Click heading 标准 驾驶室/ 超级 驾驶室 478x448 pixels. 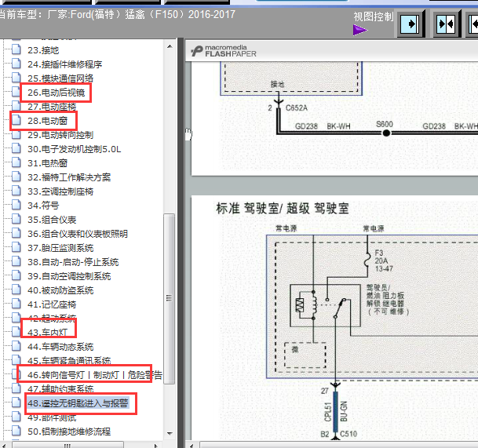[283, 209]
